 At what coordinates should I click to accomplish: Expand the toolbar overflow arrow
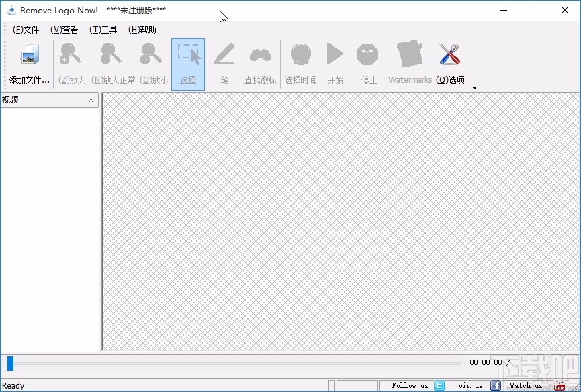[x=474, y=88]
